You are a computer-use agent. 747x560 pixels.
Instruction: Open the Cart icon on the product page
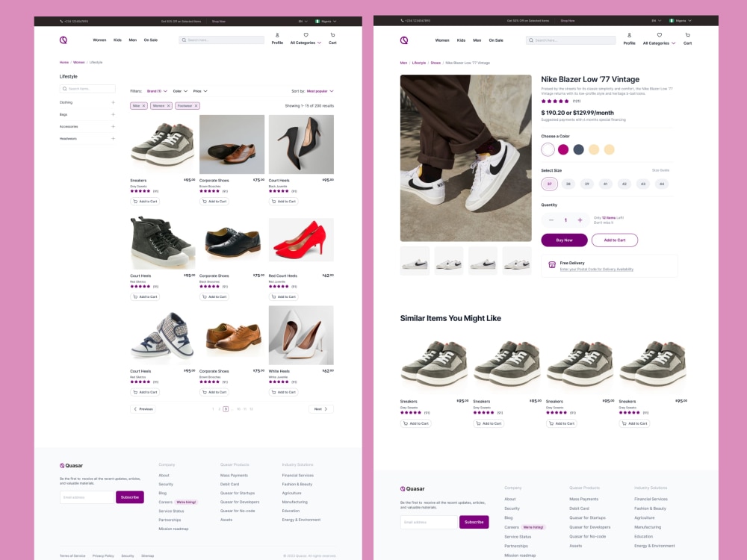[687, 35]
